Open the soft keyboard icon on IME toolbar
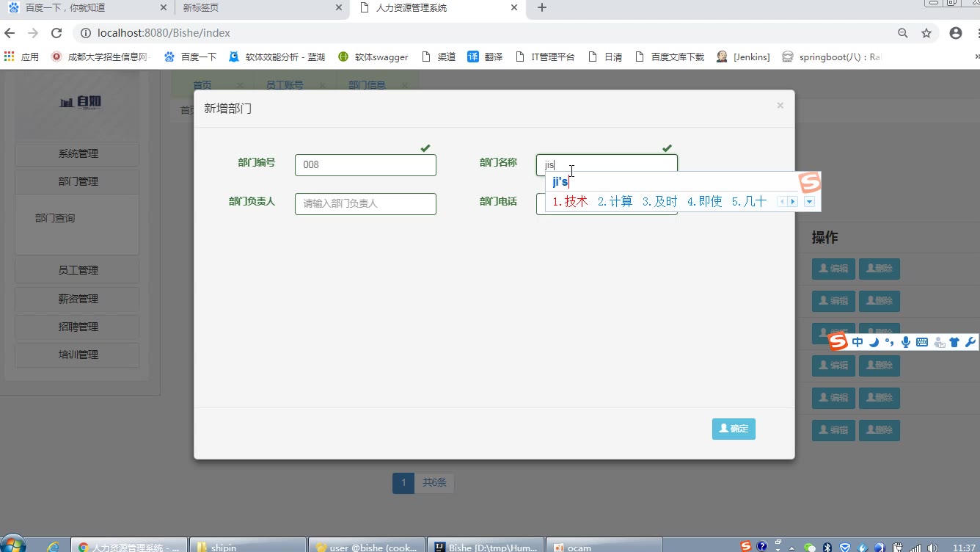The image size is (980, 552). [x=922, y=342]
